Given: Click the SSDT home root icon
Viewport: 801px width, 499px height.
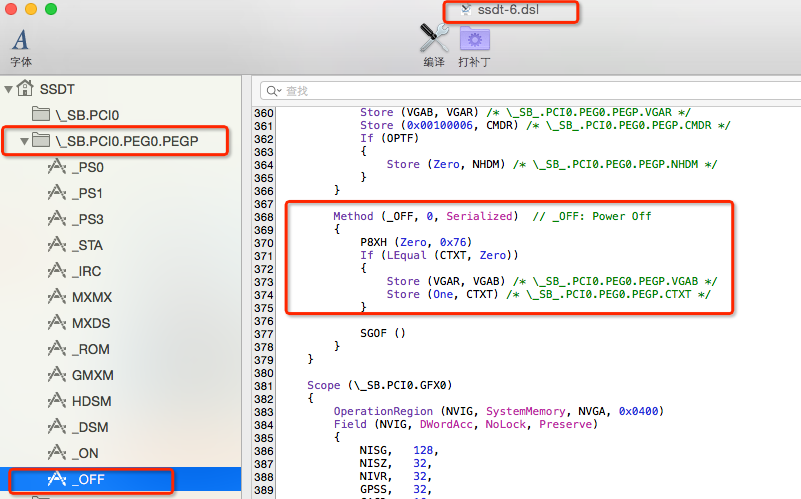Looking at the screenshot, I should (27, 89).
